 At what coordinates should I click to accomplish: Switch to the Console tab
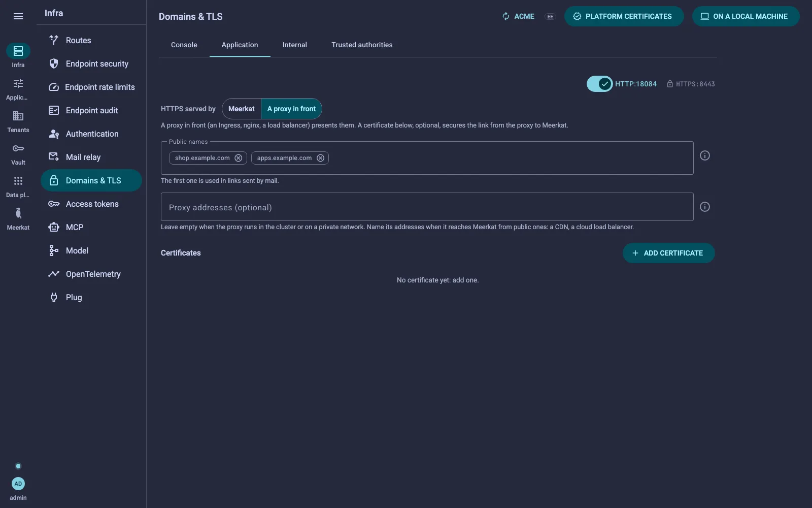click(184, 45)
